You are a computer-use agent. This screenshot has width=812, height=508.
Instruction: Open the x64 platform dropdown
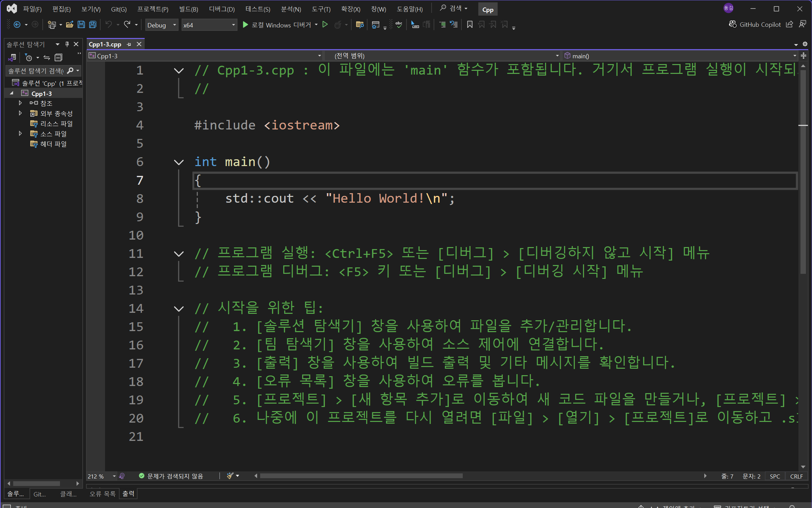(209, 25)
